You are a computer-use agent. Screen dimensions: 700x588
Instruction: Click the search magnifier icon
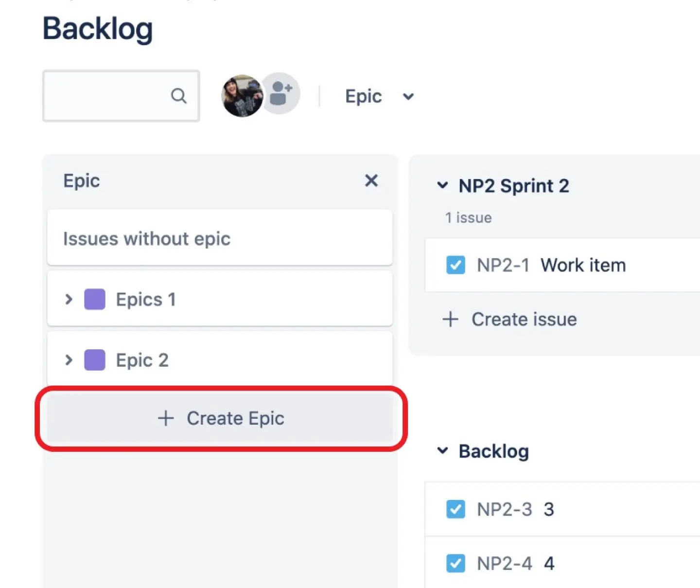tap(179, 96)
